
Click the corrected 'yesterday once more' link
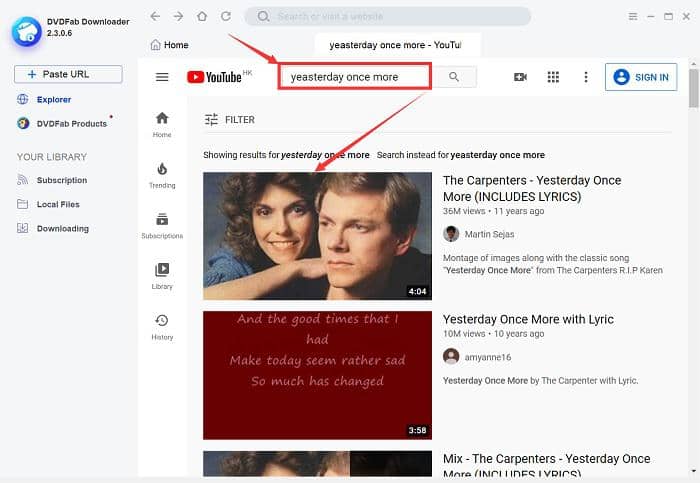point(325,155)
